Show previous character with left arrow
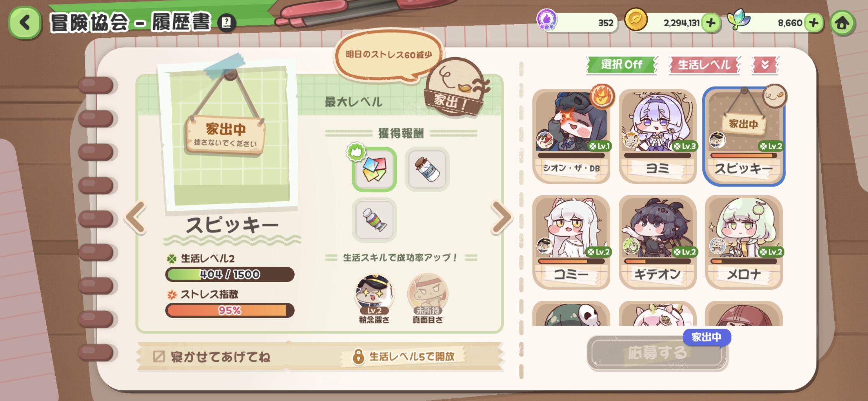868x401 pixels. (136, 218)
